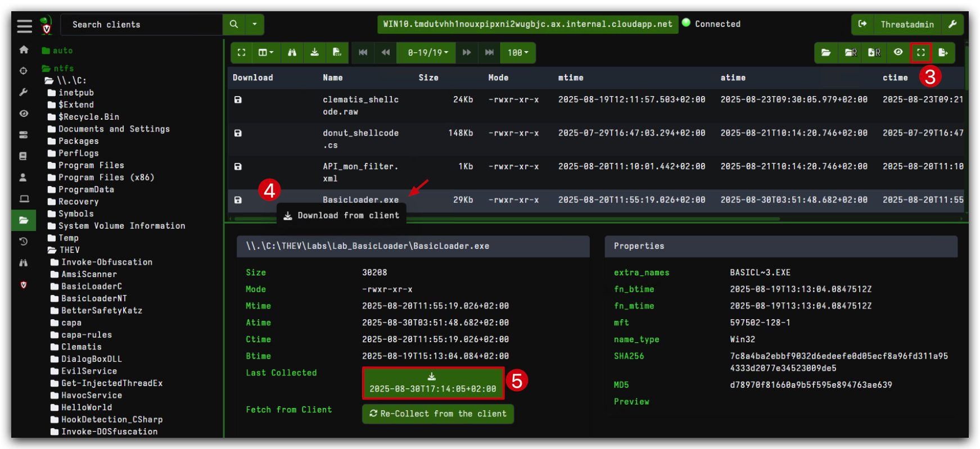Open the 0-19/19 row range dropdown

(428, 52)
